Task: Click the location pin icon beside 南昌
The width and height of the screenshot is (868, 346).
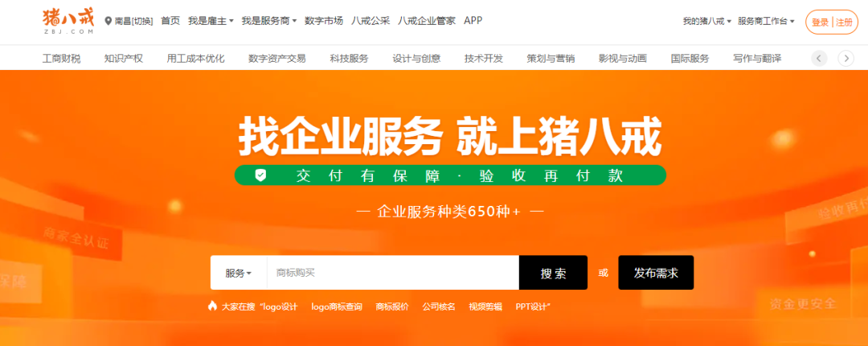Action: (x=108, y=21)
